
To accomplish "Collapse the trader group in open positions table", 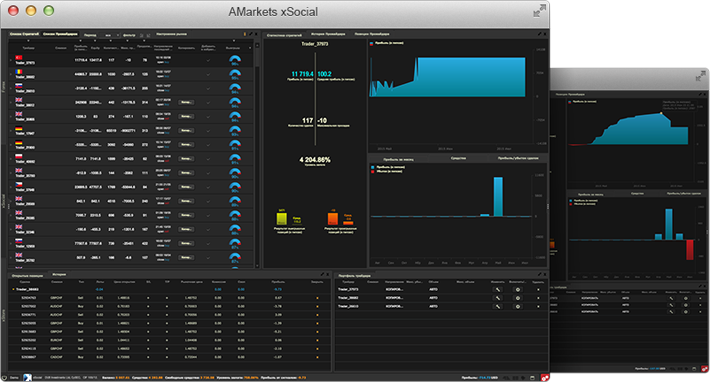I will click(13, 289).
